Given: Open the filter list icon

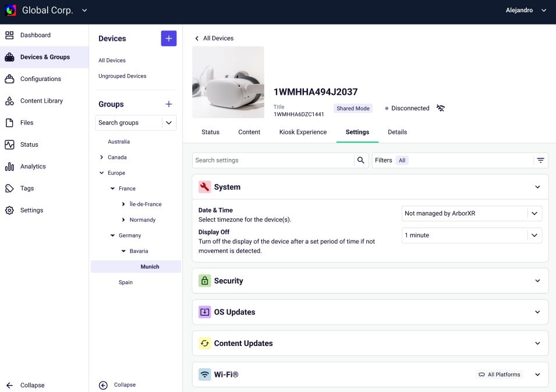Looking at the screenshot, I should click(540, 160).
